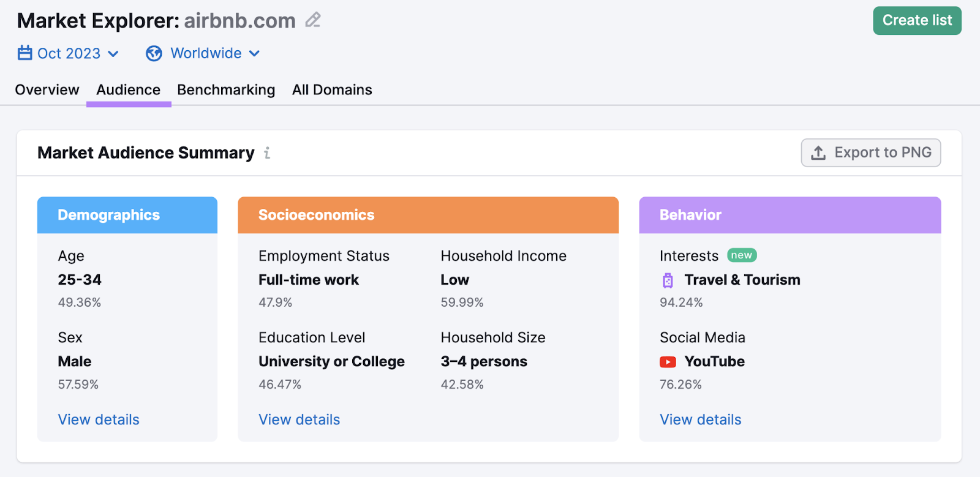
Task: Select the Audience tab
Action: tap(129, 90)
